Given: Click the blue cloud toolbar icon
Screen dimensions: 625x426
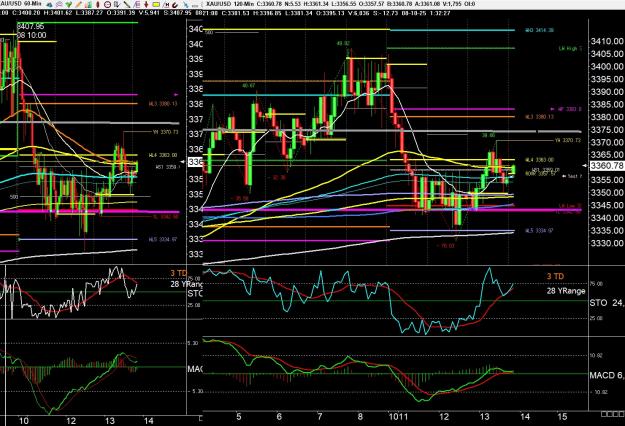Looking at the screenshot, I should 49,5.
